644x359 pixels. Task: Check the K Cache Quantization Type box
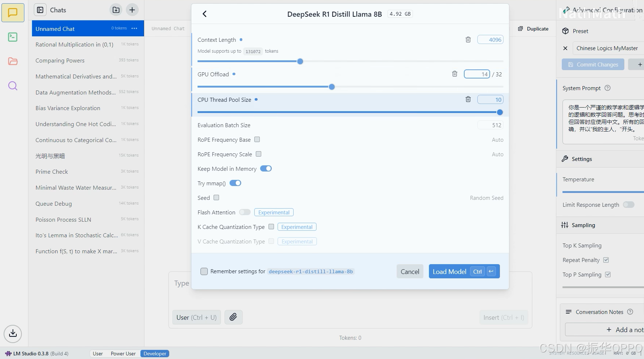[x=271, y=227]
